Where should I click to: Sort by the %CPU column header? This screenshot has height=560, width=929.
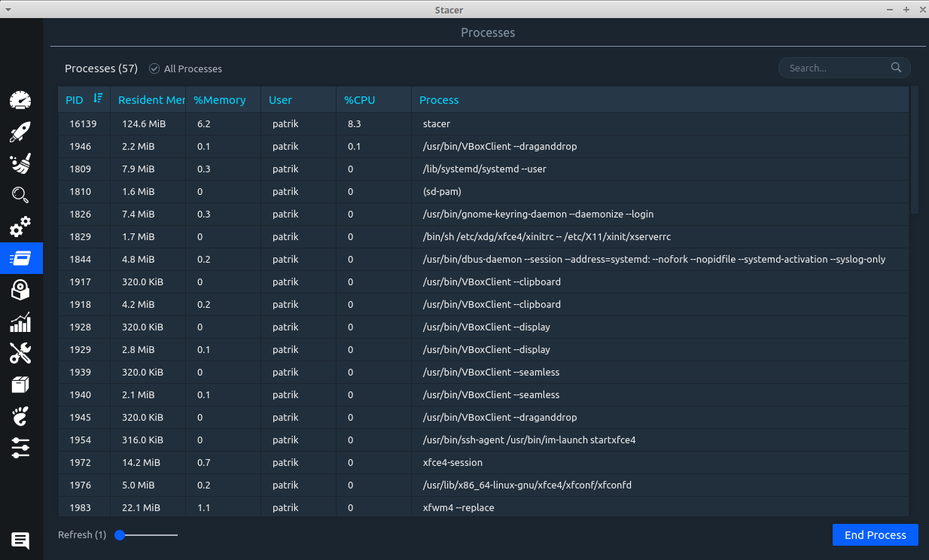pyautogui.click(x=360, y=99)
